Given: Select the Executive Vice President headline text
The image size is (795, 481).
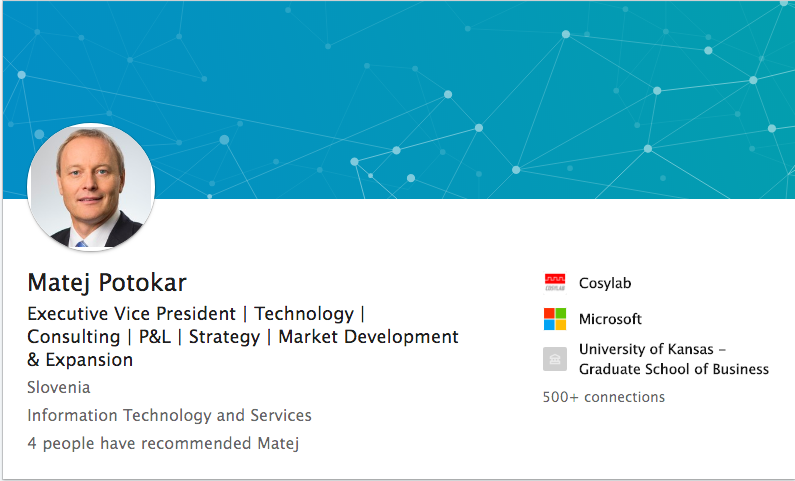Looking at the screenshot, I should [131, 314].
